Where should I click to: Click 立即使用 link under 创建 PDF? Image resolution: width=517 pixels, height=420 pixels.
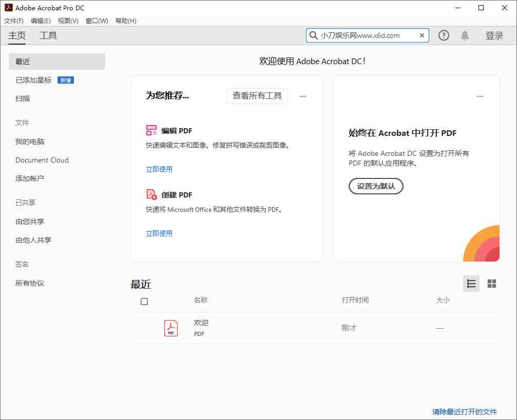coord(159,233)
